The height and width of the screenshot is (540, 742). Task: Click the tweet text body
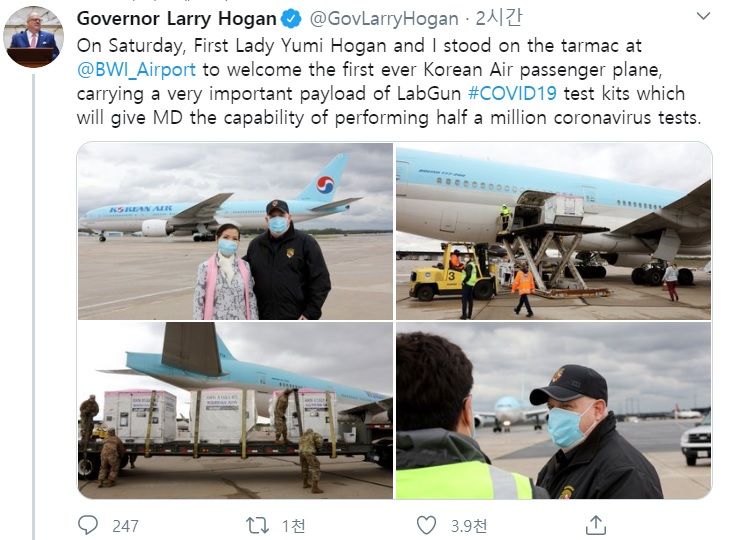(389, 81)
